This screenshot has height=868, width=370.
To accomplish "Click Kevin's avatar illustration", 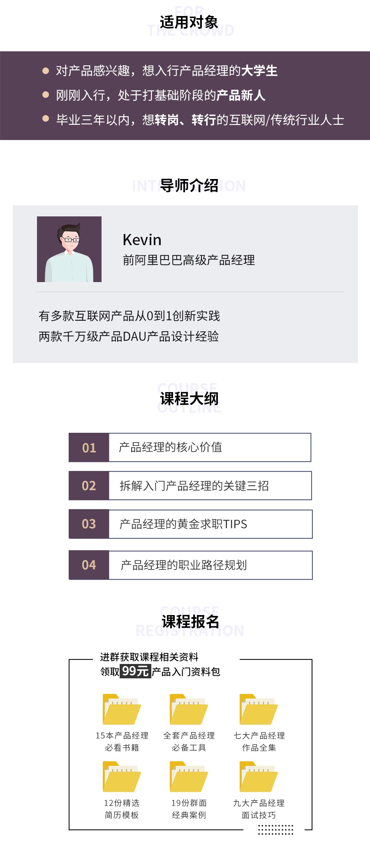I will [x=69, y=249].
